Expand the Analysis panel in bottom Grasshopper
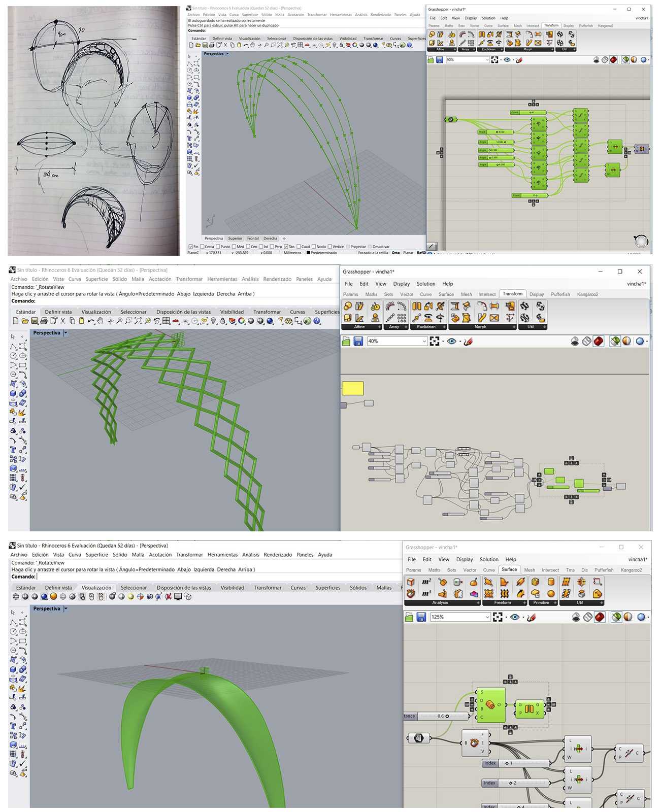This screenshot has width=660, height=812. pyautogui.click(x=478, y=603)
